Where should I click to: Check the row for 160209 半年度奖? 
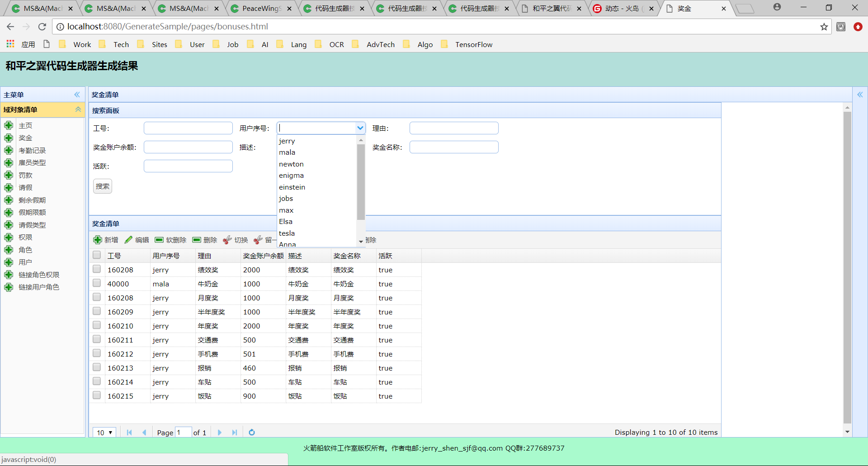(x=97, y=311)
